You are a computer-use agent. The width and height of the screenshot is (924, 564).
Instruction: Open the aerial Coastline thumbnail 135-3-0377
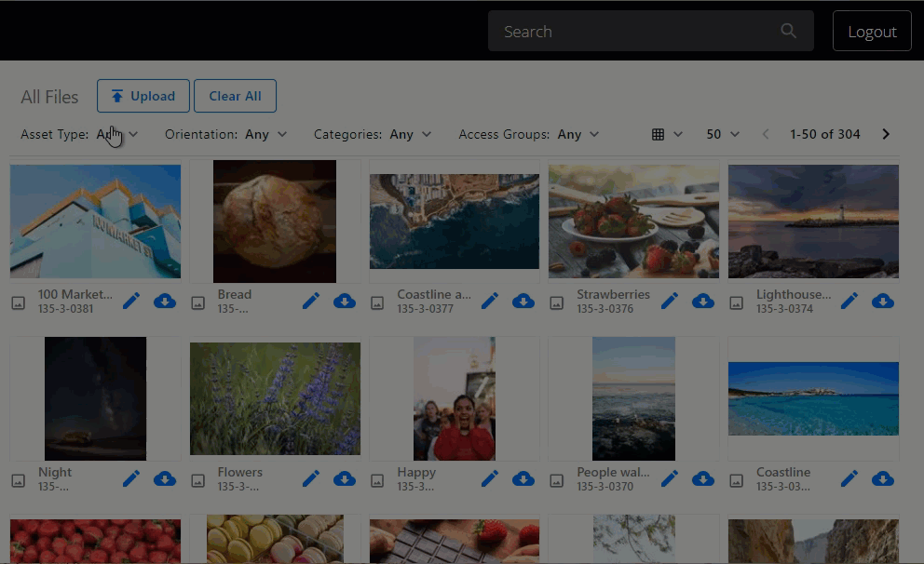coord(455,222)
